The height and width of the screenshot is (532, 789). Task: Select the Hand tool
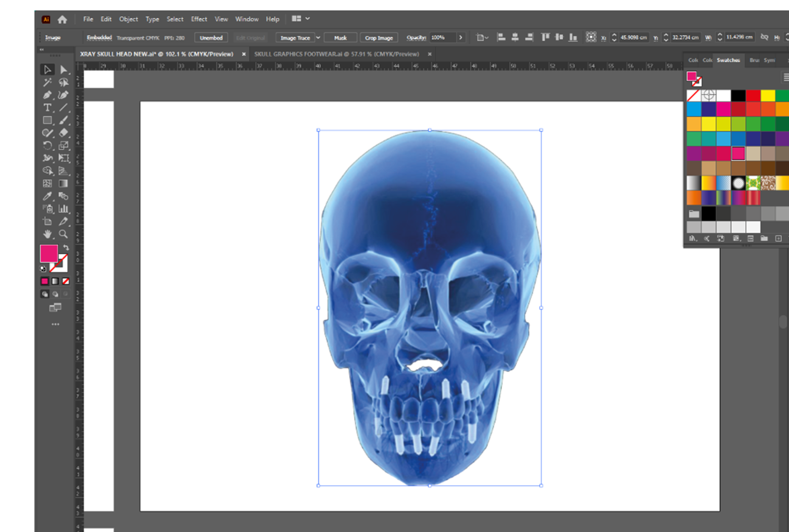tap(47, 234)
